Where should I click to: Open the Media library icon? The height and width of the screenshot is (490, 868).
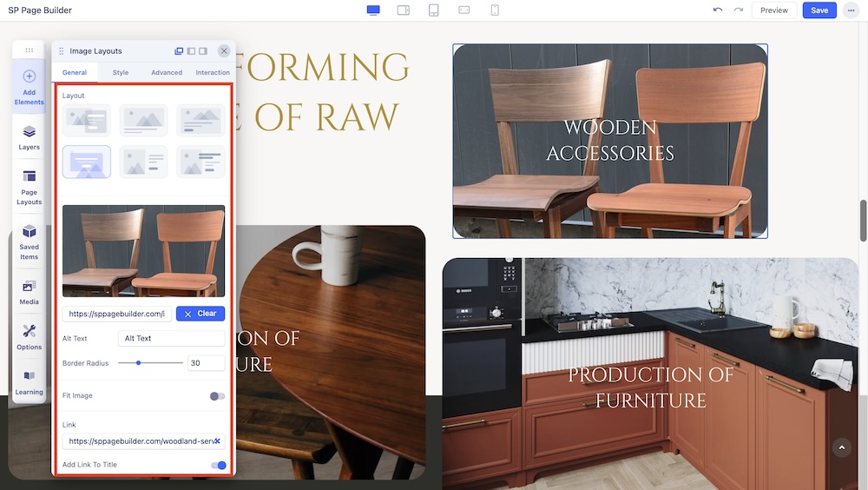pyautogui.click(x=29, y=291)
